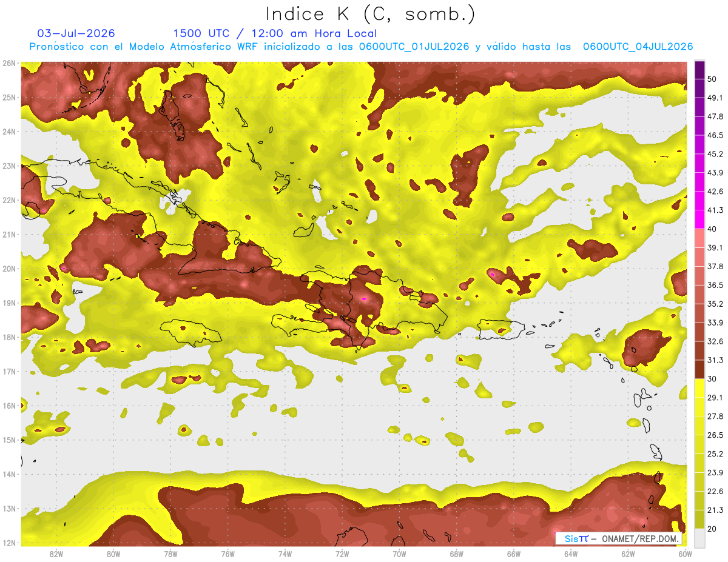The height and width of the screenshot is (562, 728).
Task: Click the colorbar value "40"
Action: pyautogui.click(x=712, y=229)
